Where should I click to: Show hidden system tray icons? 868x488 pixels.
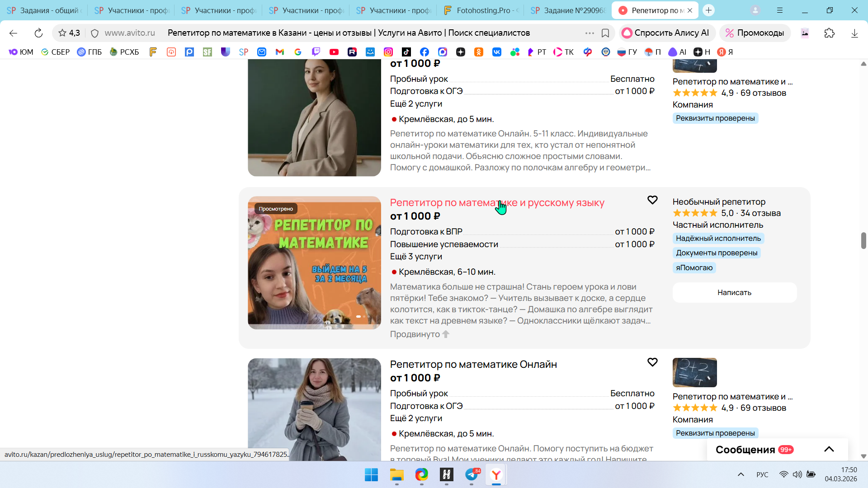tap(741, 474)
